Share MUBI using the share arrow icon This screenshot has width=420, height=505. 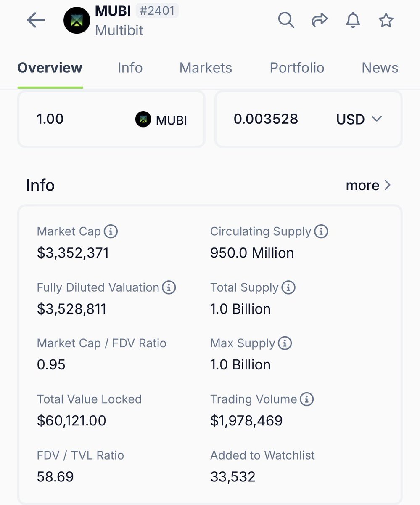pos(320,20)
